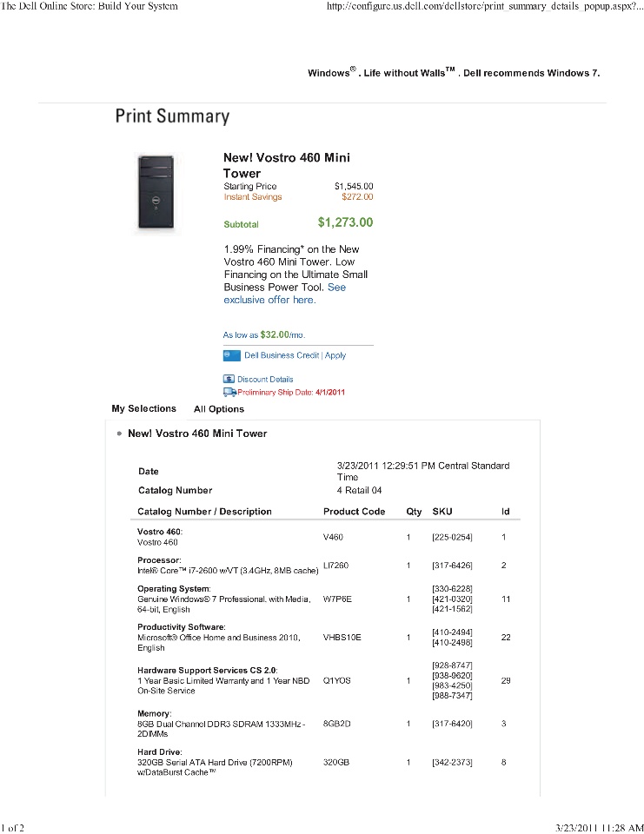Click the Preliminary Ship Date 4/1/2011 text
The height and width of the screenshot is (834, 644).
tap(291, 393)
